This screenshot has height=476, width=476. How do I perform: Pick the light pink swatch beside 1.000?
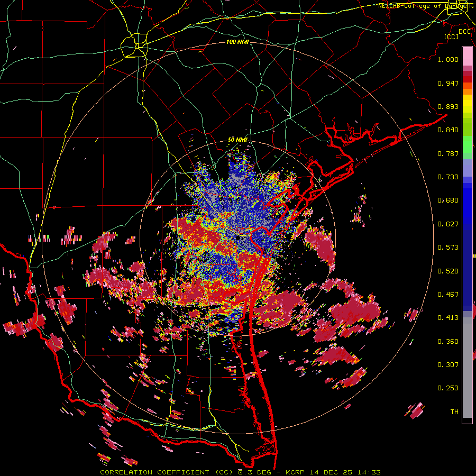pos(467,57)
